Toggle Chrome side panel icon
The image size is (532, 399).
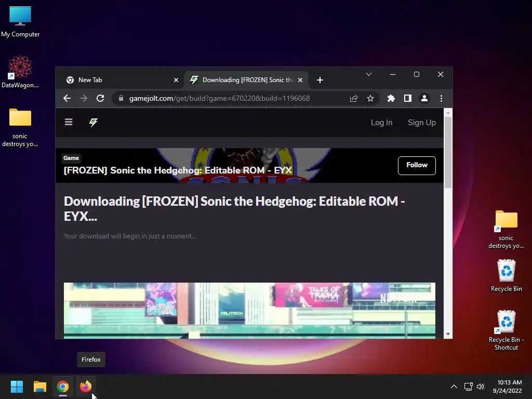[407, 98]
